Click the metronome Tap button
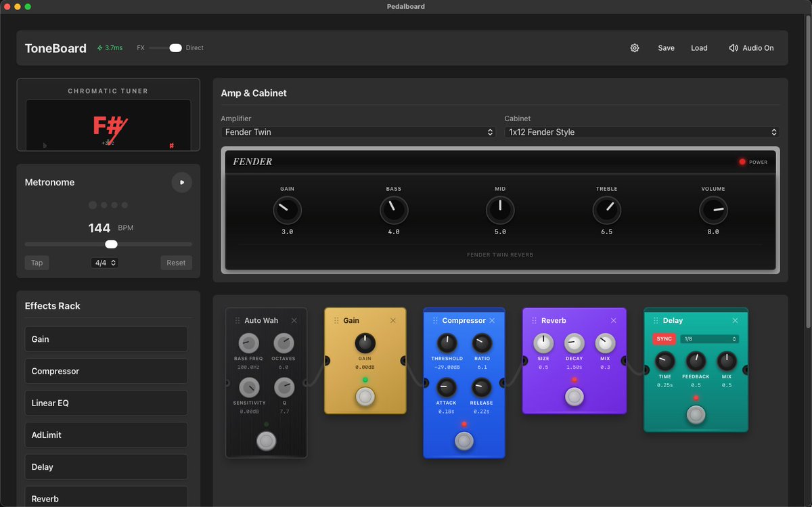Viewport: 812px width, 507px height. click(x=37, y=263)
